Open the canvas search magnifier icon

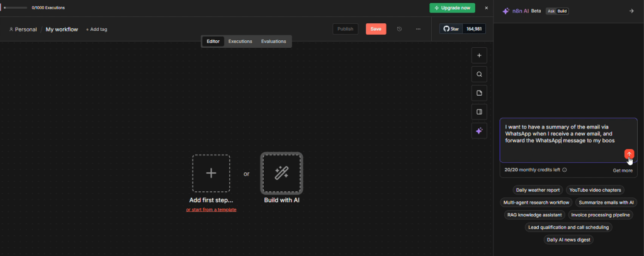point(479,74)
